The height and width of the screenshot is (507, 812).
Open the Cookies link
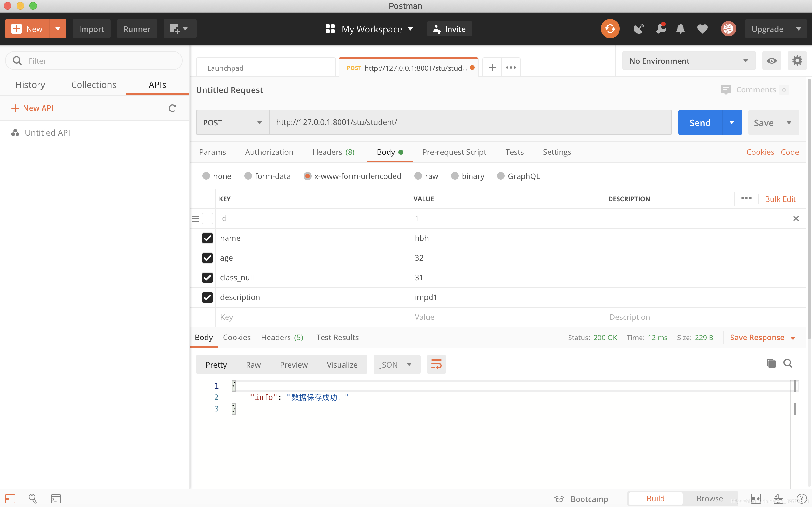pos(760,152)
